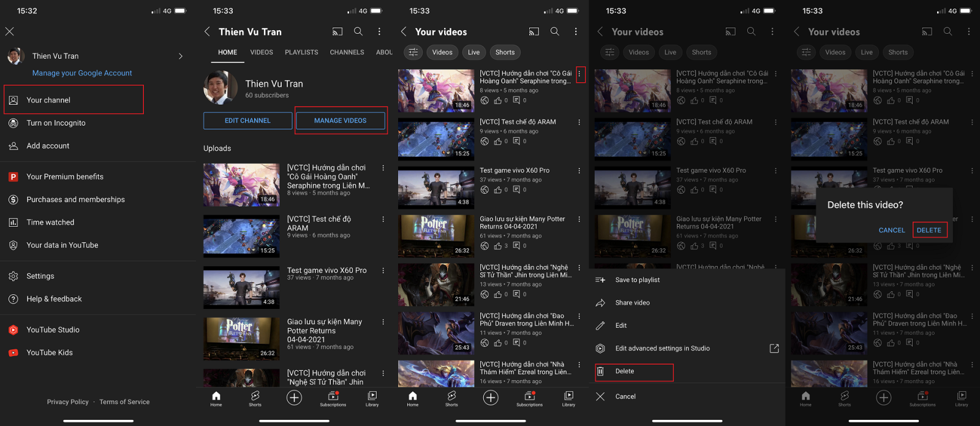Open the more options dots in the channel page header
980x426 pixels.
click(379, 31)
